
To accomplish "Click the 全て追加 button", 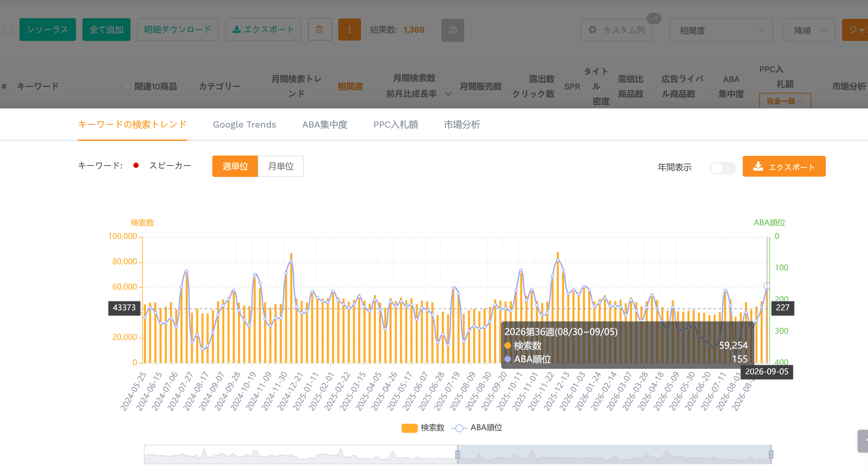I will (106, 30).
